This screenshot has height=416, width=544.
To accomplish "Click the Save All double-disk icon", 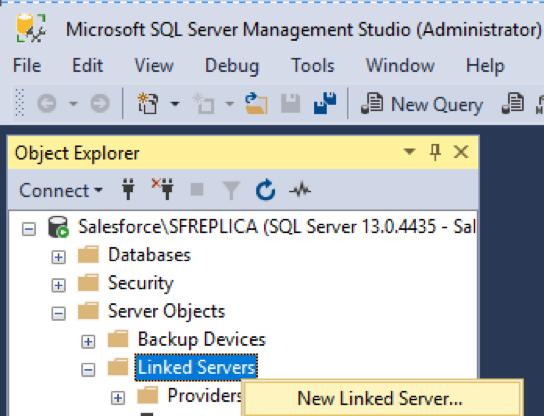I will tap(325, 103).
